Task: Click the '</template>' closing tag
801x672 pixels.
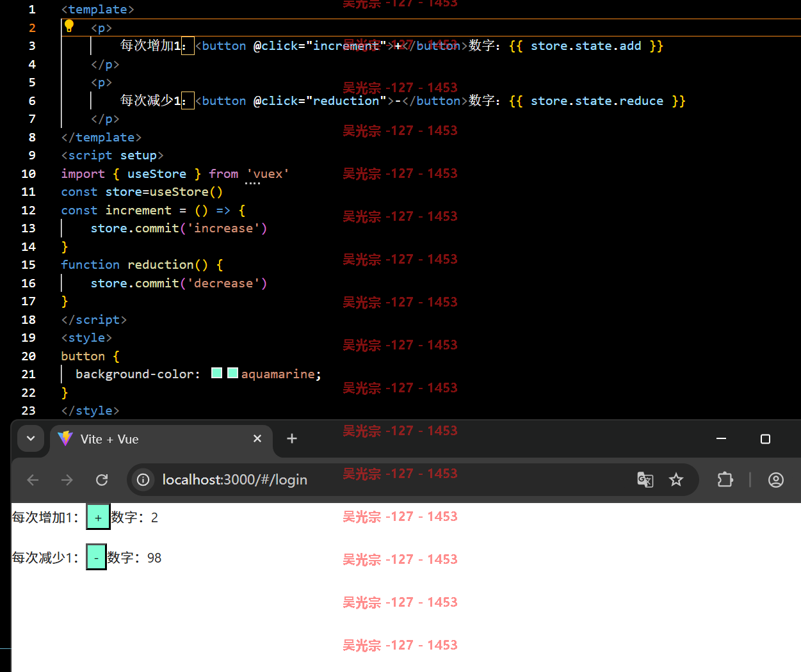Action: click(x=101, y=137)
